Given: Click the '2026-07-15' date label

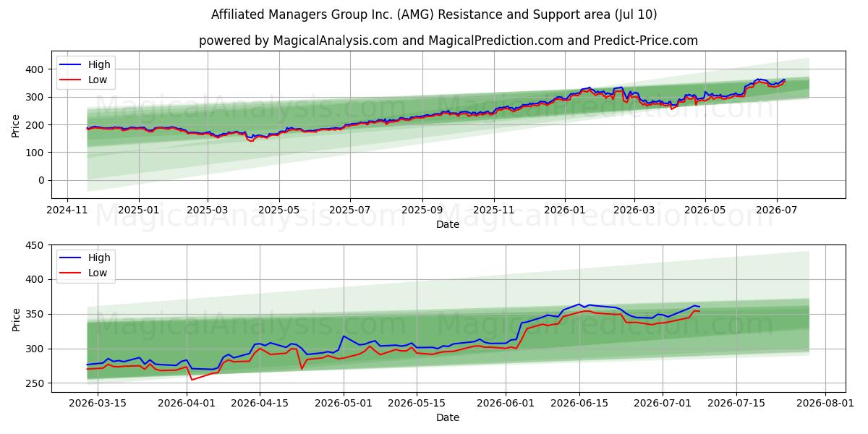Looking at the screenshot, I should click(x=736, y=403).
